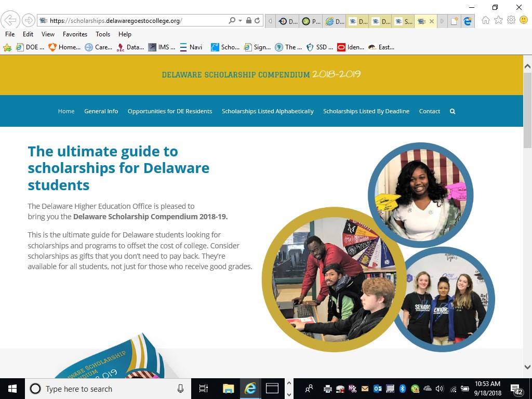Click photo of students at computer
This screenshot has width=532, height=399.
click(334, 279)
